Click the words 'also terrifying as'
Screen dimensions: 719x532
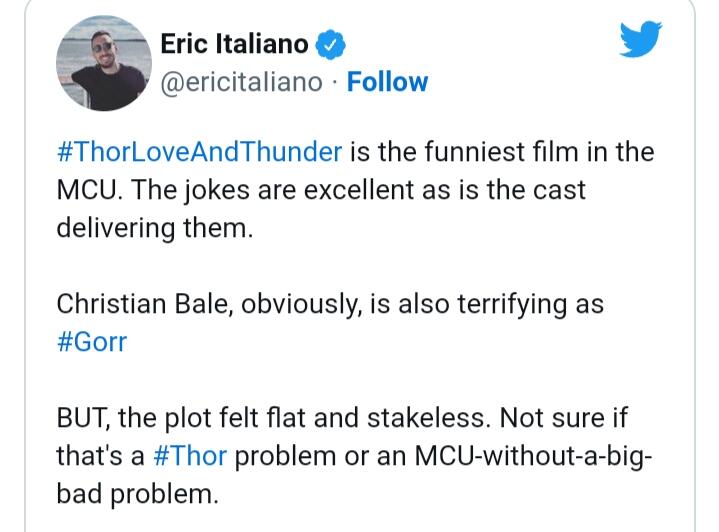501,304
